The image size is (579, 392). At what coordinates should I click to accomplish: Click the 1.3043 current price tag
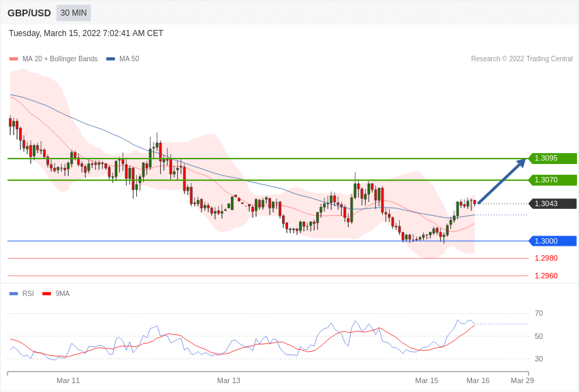tap(552, 203)
